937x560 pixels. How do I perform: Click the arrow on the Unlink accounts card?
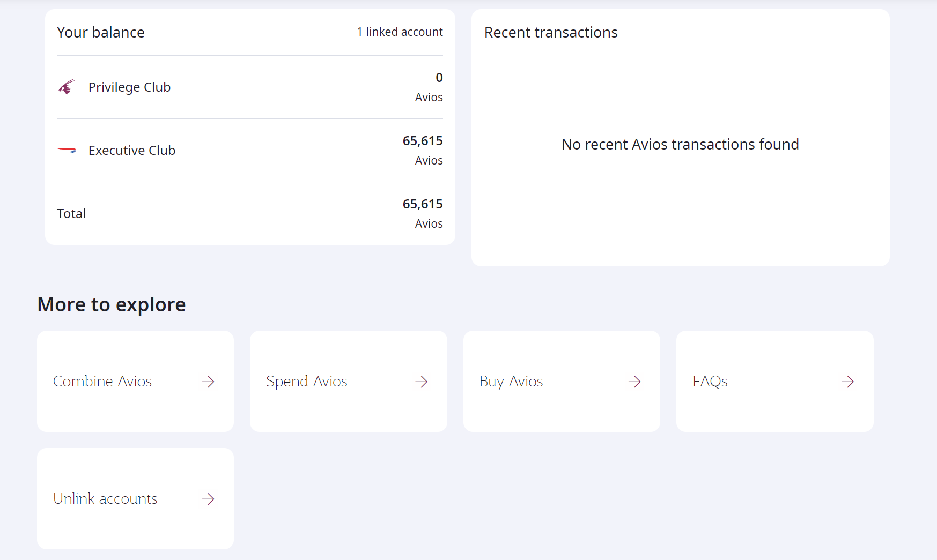click(x=209, y=499)
